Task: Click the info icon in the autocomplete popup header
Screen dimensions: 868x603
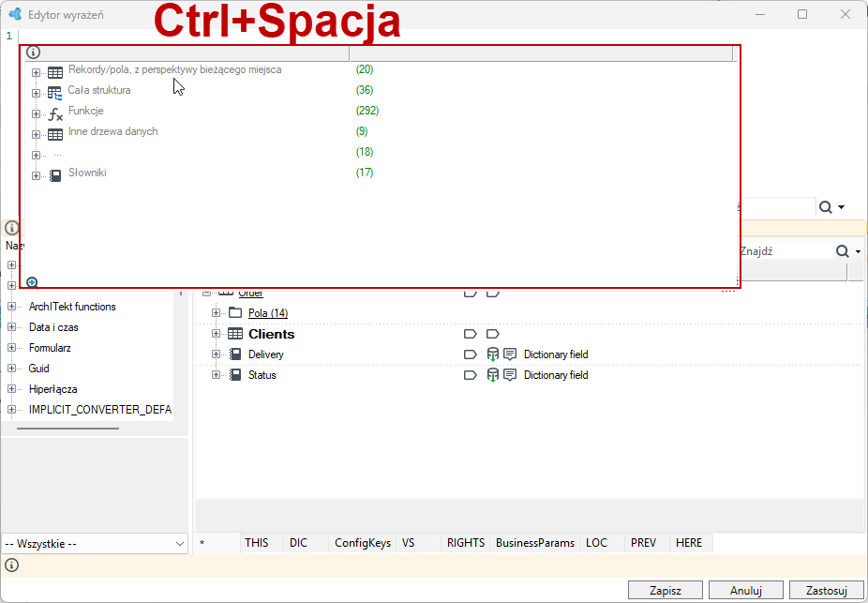Action: click(33, 53)
